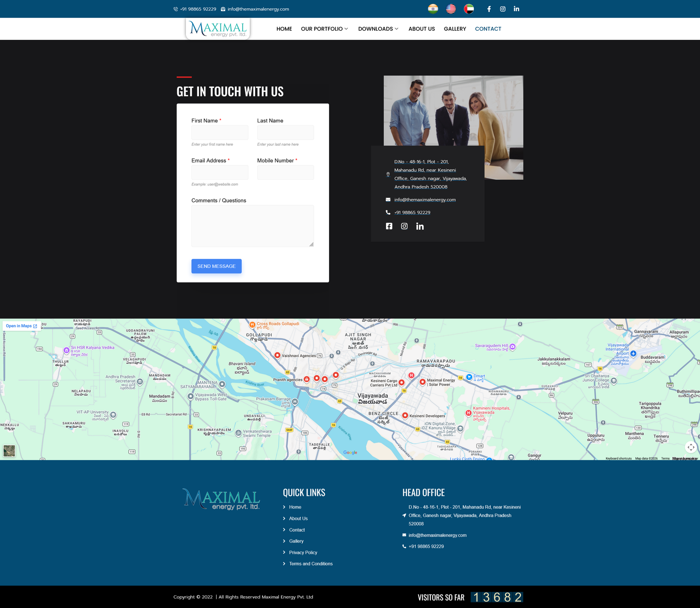Click the footer phone number
The image size is (700, 608).
426,546
